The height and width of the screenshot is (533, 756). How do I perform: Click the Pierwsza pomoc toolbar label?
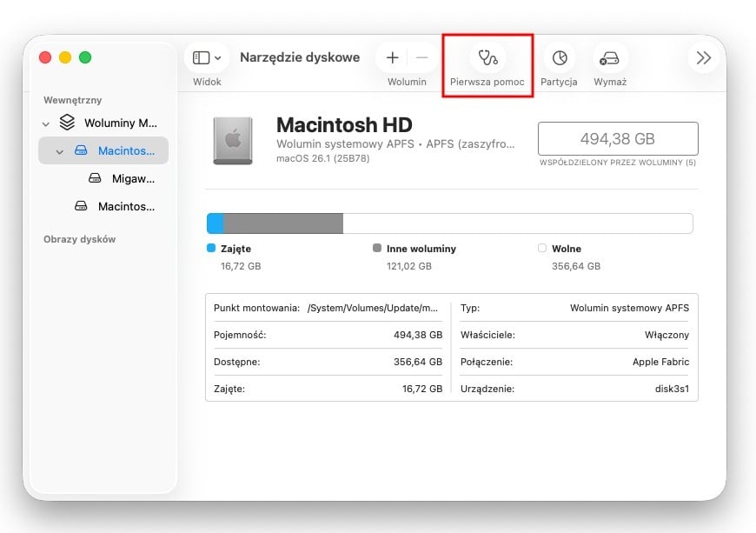point(487,82)
